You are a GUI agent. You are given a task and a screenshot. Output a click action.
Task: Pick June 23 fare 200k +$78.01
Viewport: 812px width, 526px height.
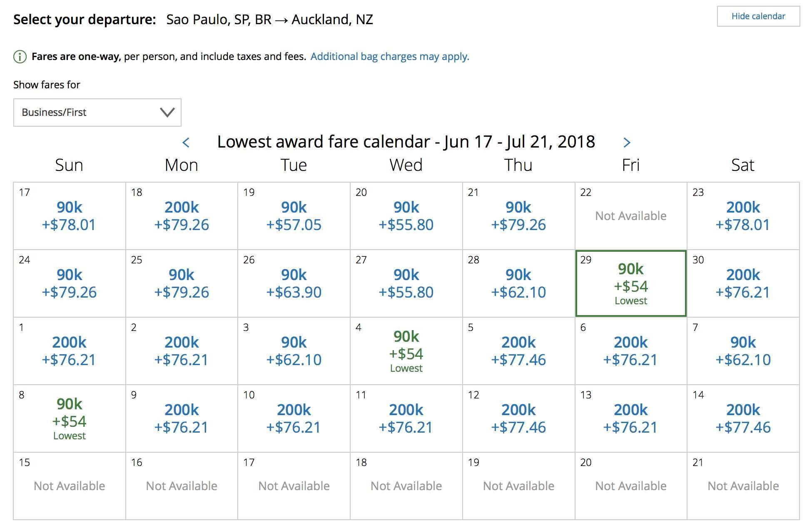pyautogui.click(x=743, y=216)
